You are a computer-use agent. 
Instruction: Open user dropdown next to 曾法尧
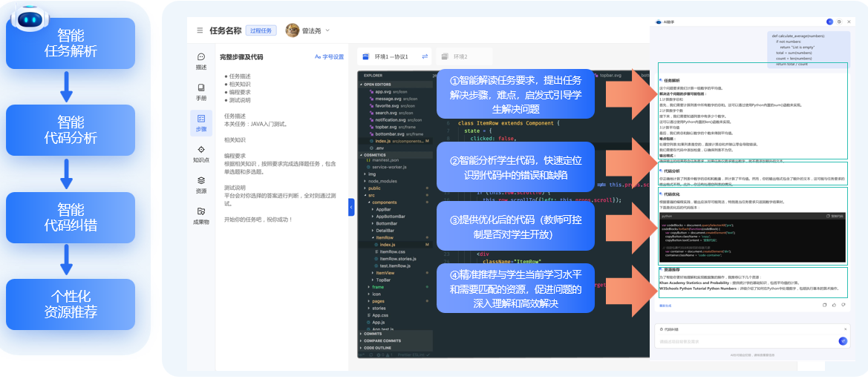(327, 30)
